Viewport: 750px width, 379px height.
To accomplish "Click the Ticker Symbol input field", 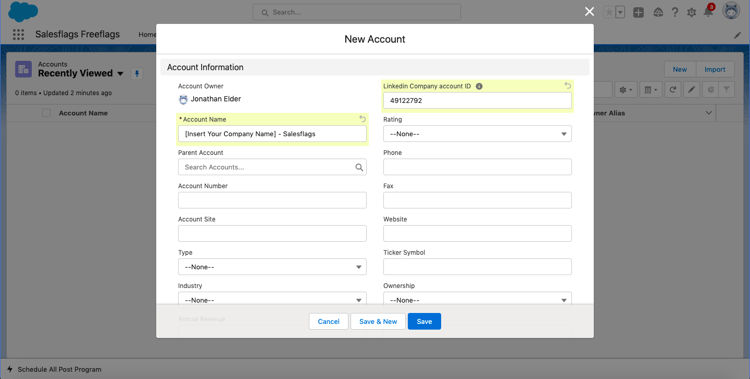I will [x=477, y=267].
